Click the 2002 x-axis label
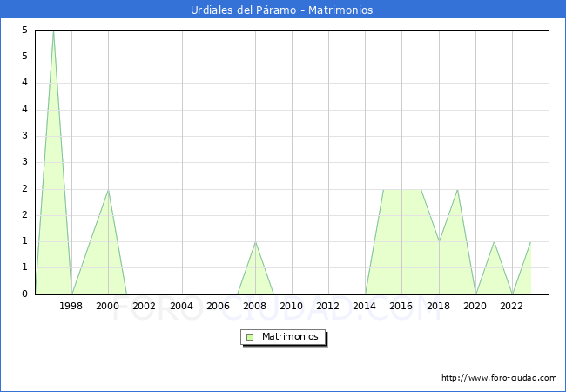Viewport: 566px width, 392px height. point(144,306)
